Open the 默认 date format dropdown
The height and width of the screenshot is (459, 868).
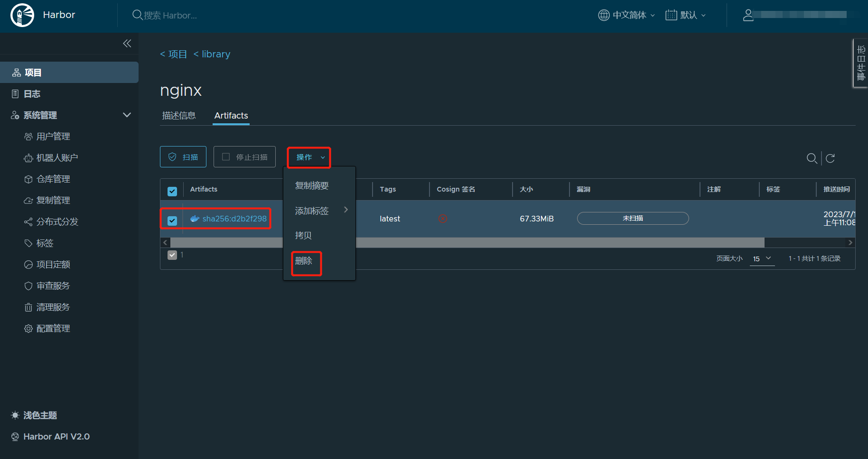tap(685, 15)
